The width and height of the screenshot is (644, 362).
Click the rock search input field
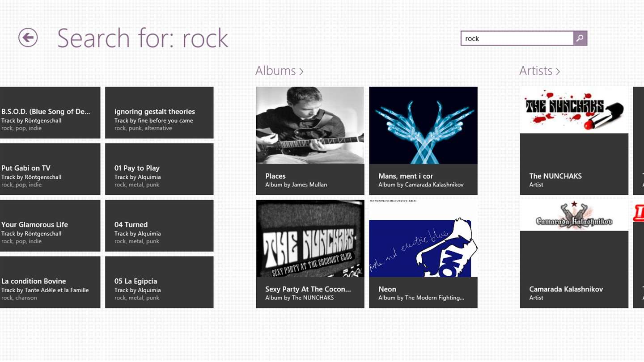pos(517,38)
